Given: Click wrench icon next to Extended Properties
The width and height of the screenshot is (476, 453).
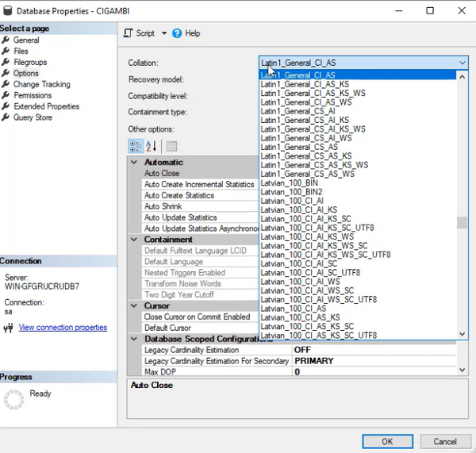Looking at the screenshot, I should (6, 106).
